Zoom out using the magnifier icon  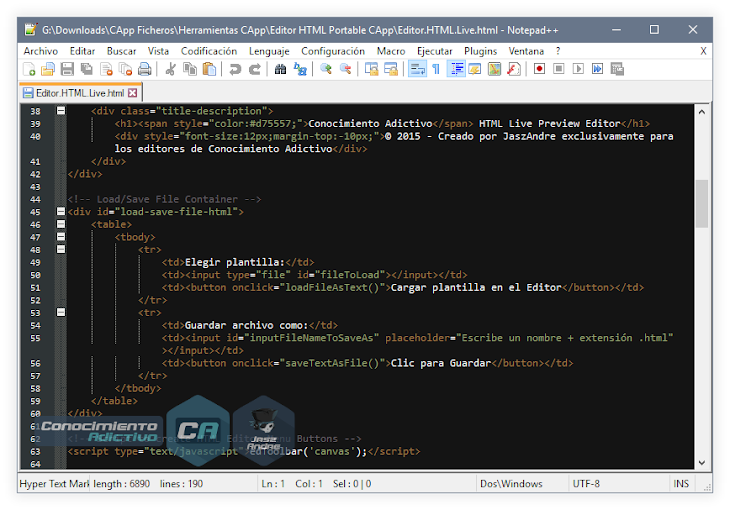[x=345, y=69]
